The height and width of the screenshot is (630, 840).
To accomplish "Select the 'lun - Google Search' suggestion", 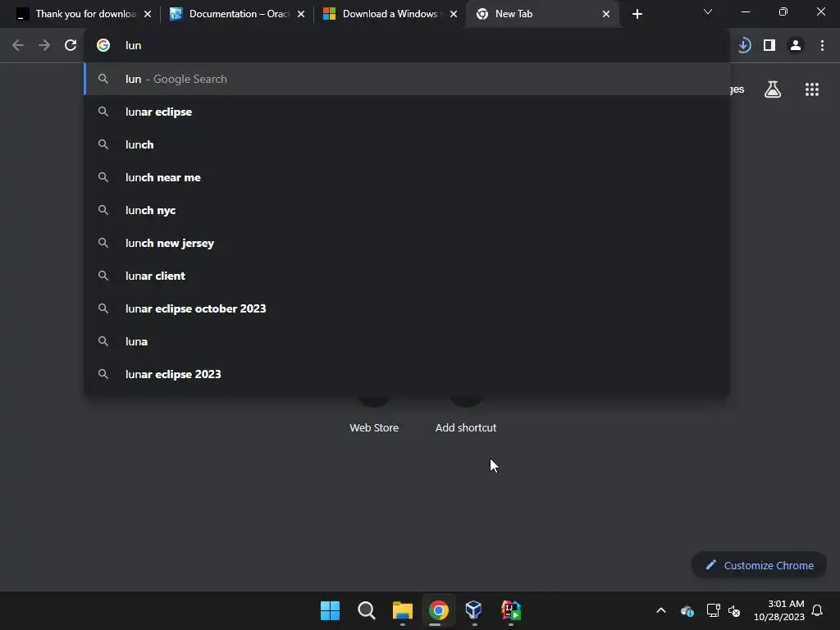I will click(x=407, y=80).
